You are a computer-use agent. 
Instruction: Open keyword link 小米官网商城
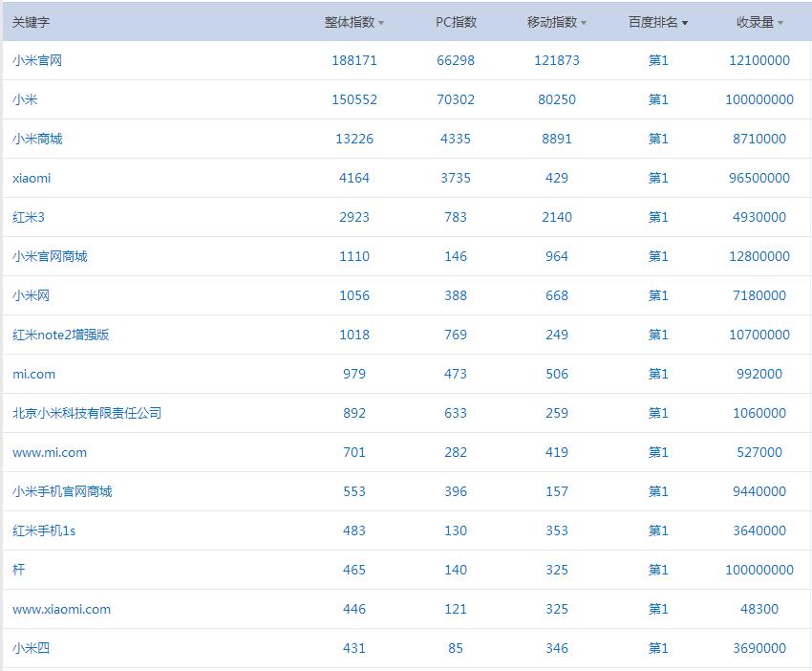[x=50, y=256]
